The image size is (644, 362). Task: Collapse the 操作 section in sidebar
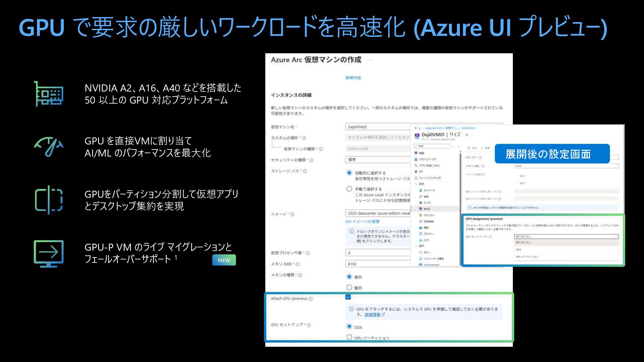(416, 246)
